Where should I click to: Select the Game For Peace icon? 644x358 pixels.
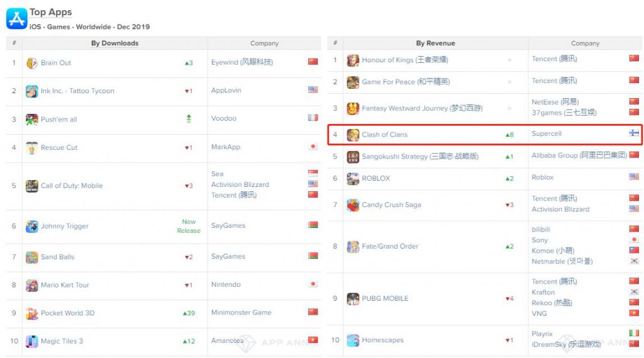click(353, 82)
